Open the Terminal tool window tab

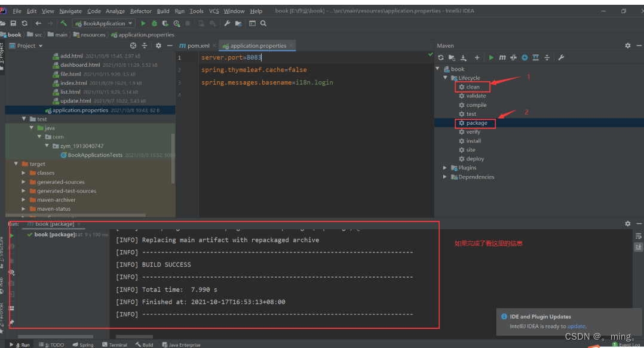click(x=115, y=345)
